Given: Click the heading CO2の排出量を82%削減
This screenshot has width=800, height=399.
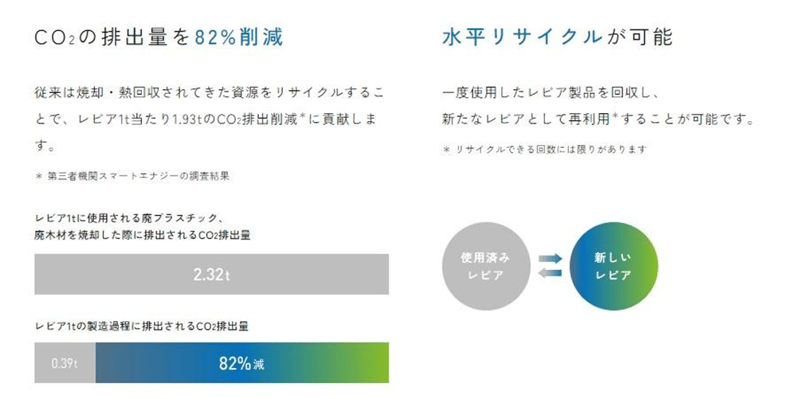Looking at the screenshot, I should point(158,37).
